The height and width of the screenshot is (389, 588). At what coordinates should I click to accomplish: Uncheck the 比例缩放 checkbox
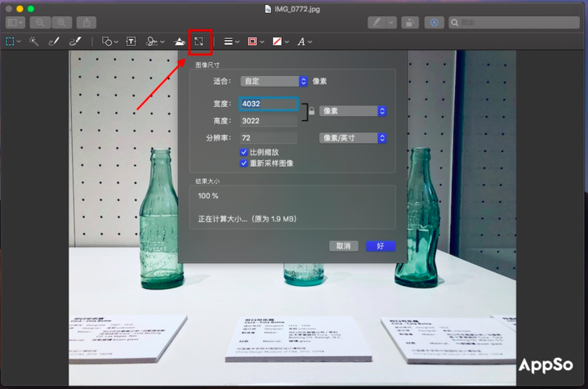tap(243, 152)
